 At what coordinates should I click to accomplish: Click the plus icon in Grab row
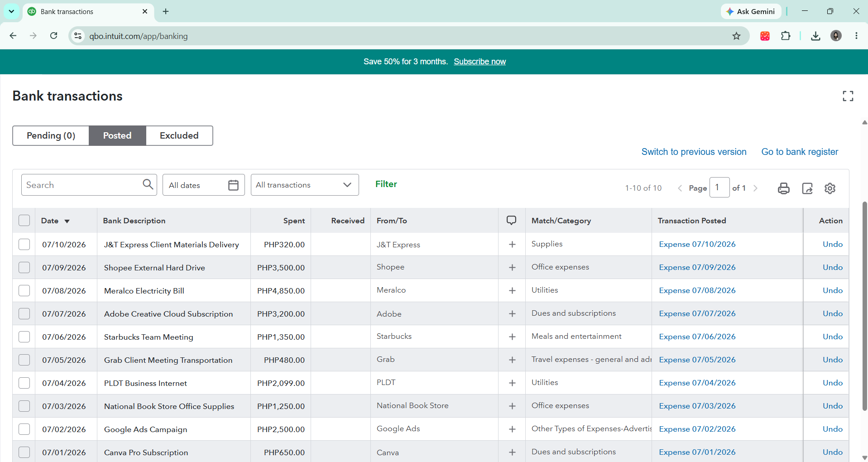pos(512,360)
